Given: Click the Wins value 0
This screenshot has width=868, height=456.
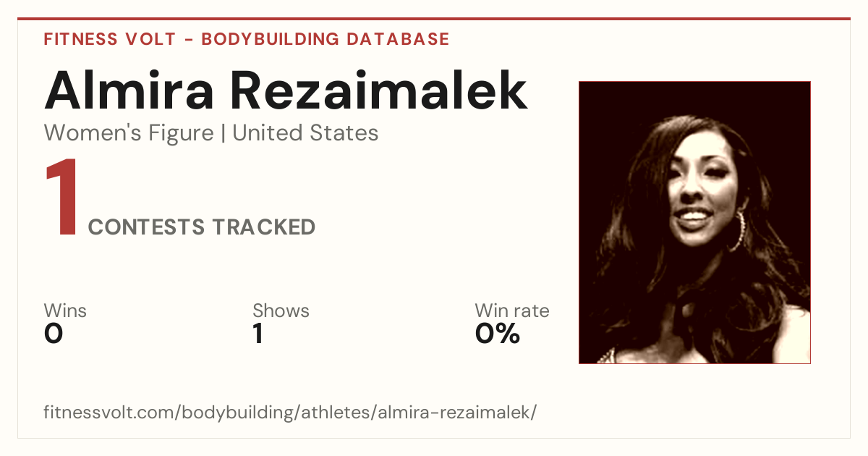Looking at the screenshot, I should click(x=54, y=334).
